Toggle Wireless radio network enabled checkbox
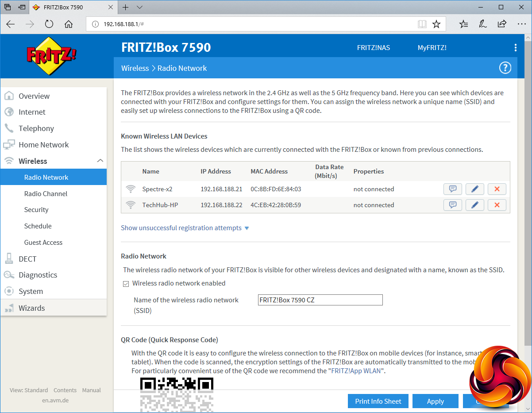 [x=126, y=284]
